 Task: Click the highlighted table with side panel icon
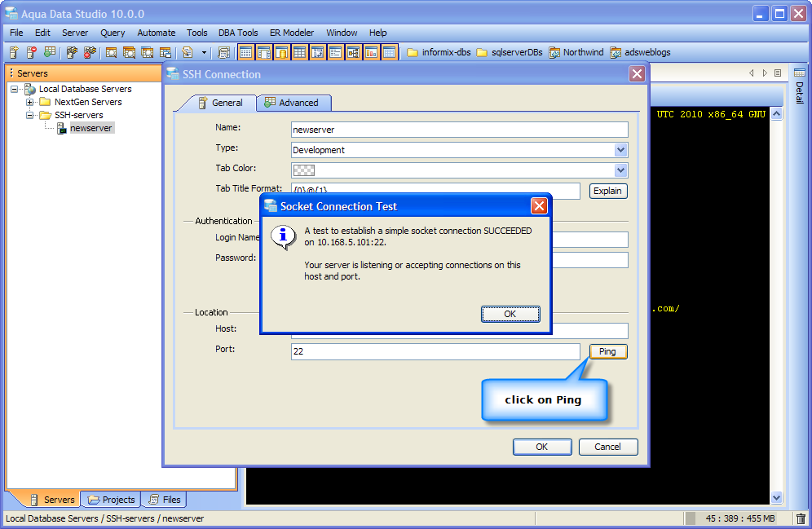264,52
